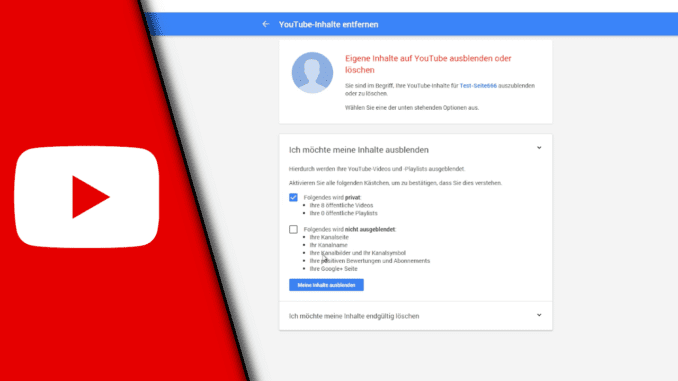Uncheck the 'Folgendes wird privat' checkbox

293,197
